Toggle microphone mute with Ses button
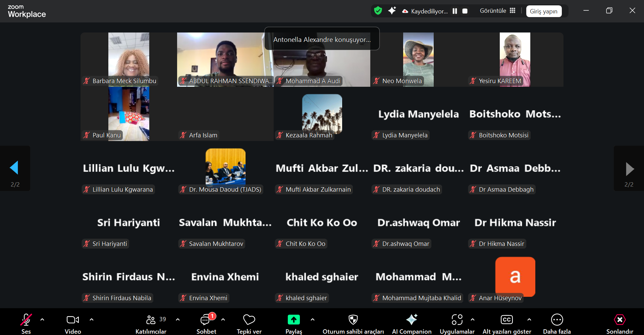Image resolution: width=644 pixels, height=335 pixels. 26,320
